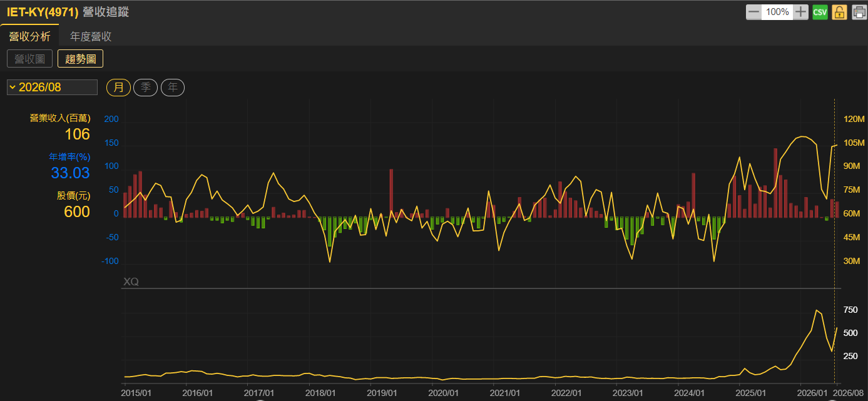Zoom out with the minus icon
This screenshot has width=868, height=401.
(753, 12)
